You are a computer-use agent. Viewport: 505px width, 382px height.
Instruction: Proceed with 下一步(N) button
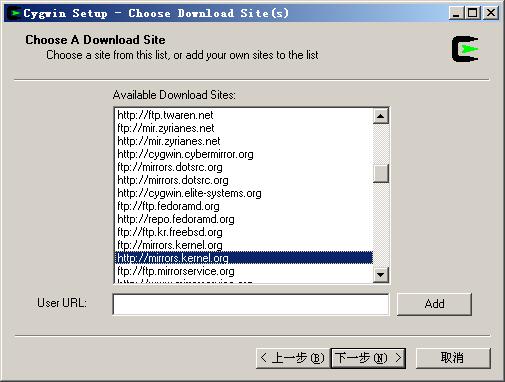368,358
